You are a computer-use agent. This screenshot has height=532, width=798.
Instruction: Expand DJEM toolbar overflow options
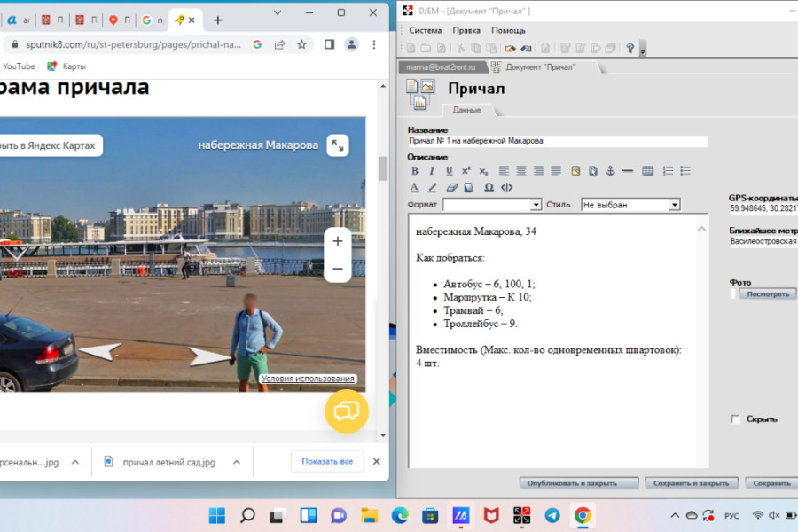(x=643, y=49)
